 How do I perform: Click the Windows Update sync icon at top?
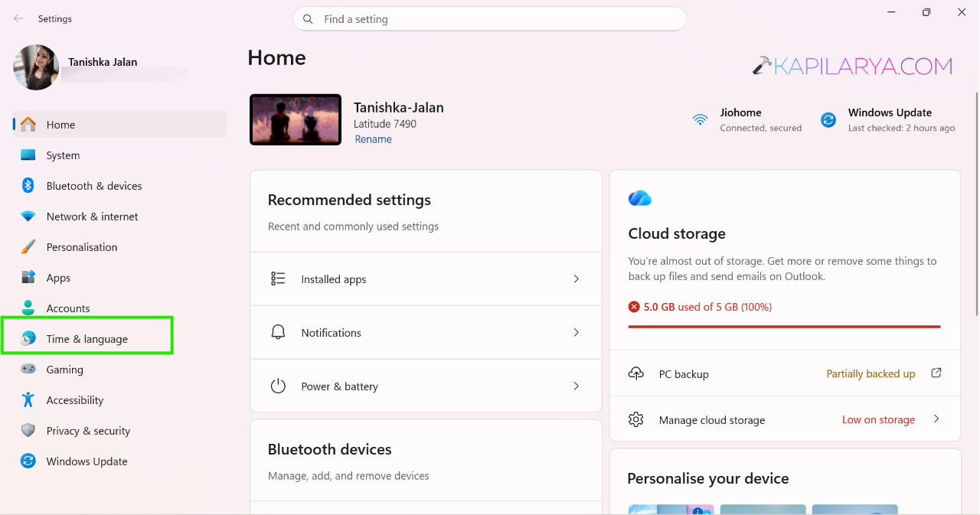[828, 120]
